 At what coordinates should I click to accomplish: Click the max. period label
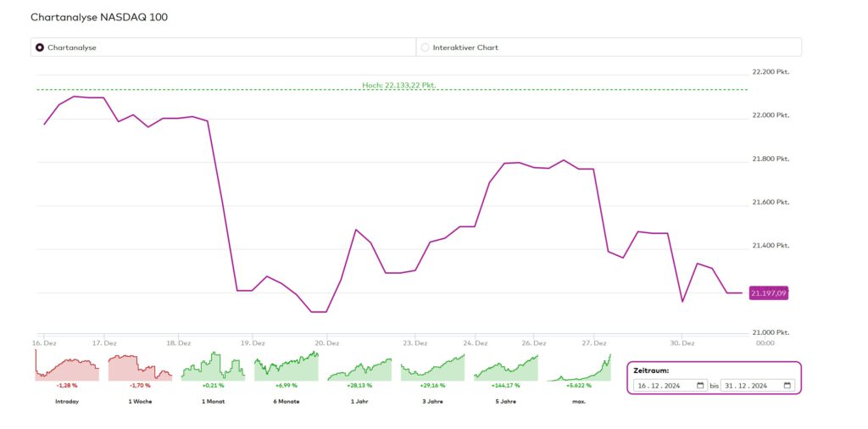click(578, 401)
